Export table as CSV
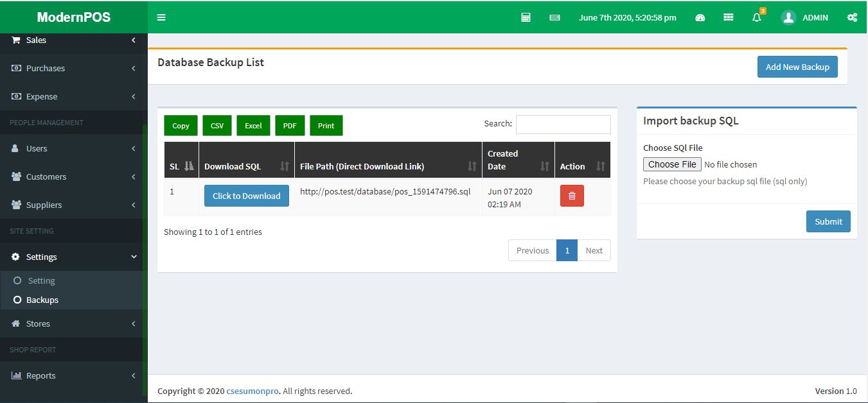This screenshot has height=403, width=868. click(x=217, y=126)
